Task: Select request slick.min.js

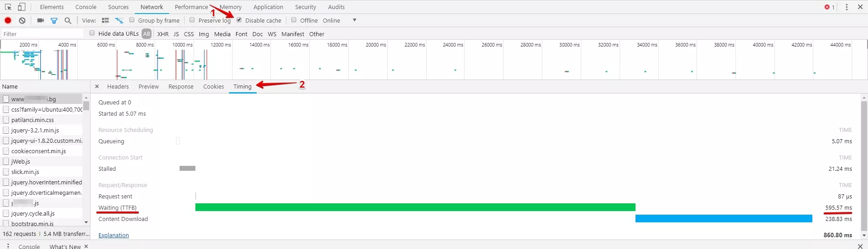Action: click(x=42, y=172)
